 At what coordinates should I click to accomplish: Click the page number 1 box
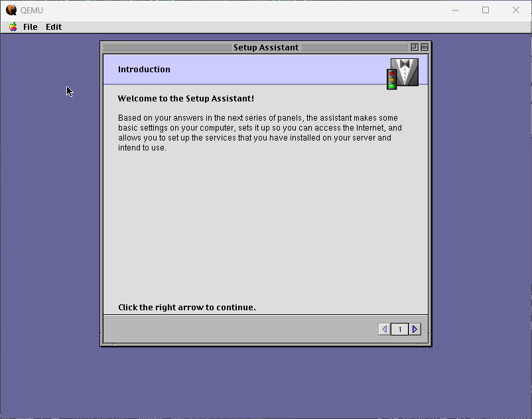399,329
